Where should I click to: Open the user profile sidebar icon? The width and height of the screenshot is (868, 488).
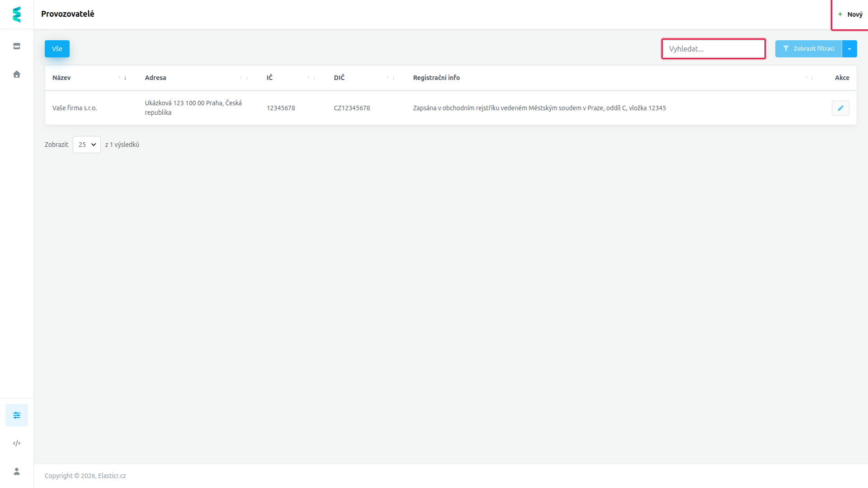tap(17, 471)
